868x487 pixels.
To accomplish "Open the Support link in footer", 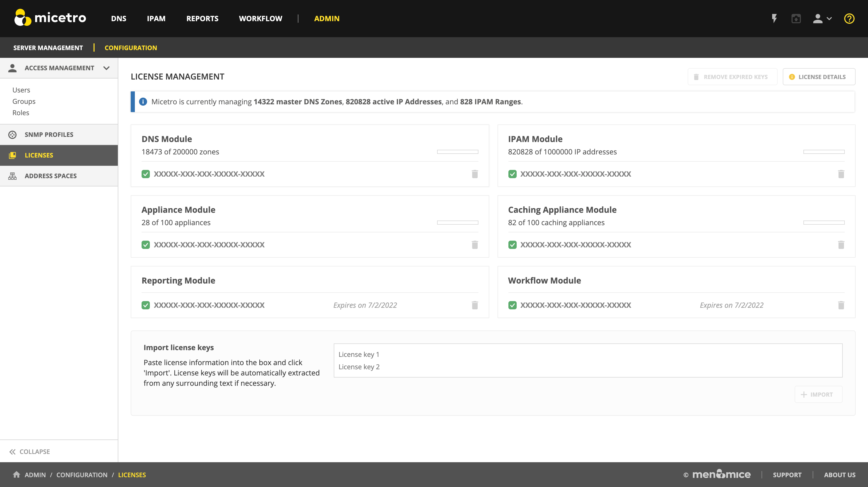I will pos(787,475).
